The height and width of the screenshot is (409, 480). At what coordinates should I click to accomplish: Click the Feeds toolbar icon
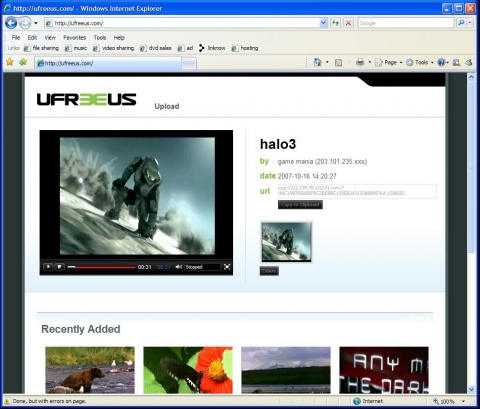point(338,62)
